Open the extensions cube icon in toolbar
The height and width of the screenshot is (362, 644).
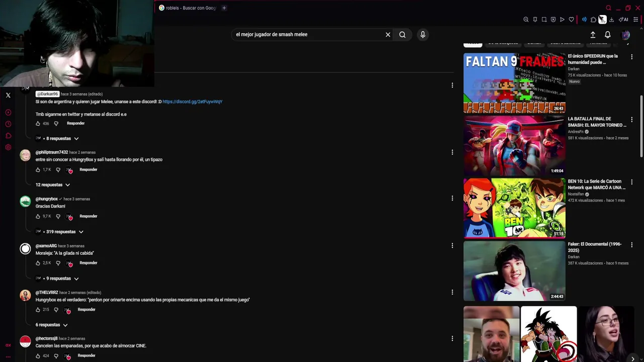(x=593, y=20)
